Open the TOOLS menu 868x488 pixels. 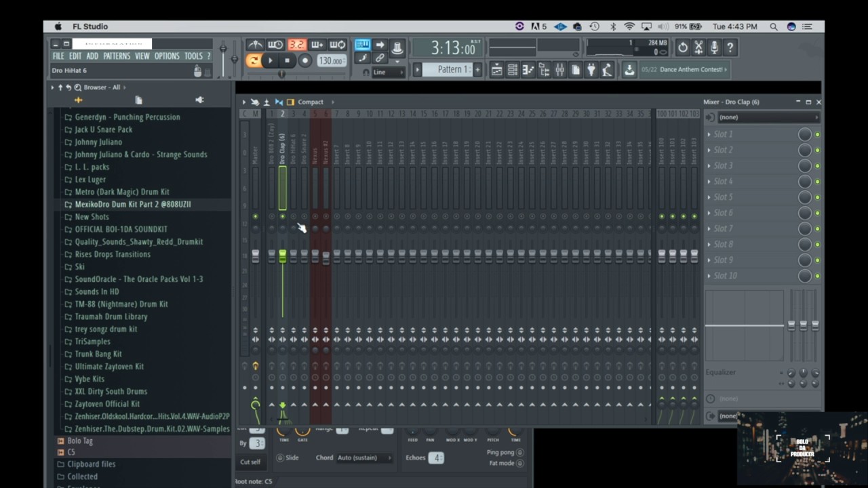193,56
